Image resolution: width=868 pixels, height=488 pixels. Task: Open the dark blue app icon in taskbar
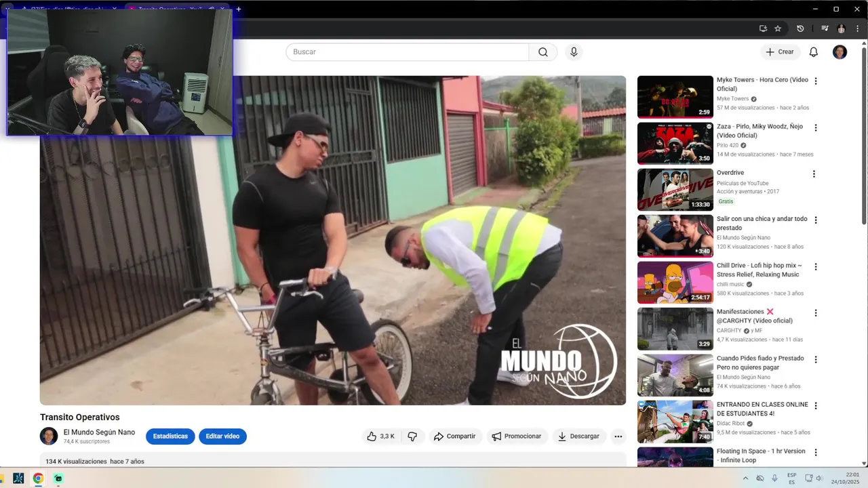coord(18,479)
